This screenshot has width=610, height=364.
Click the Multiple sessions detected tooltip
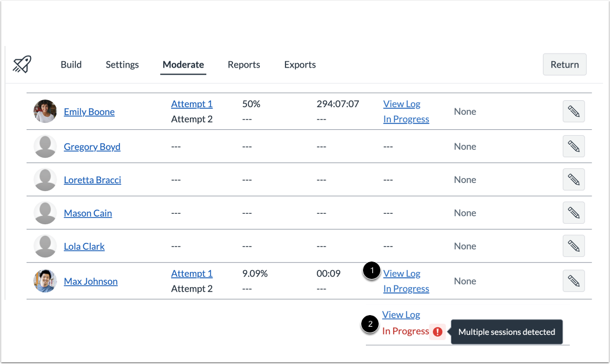506,331
